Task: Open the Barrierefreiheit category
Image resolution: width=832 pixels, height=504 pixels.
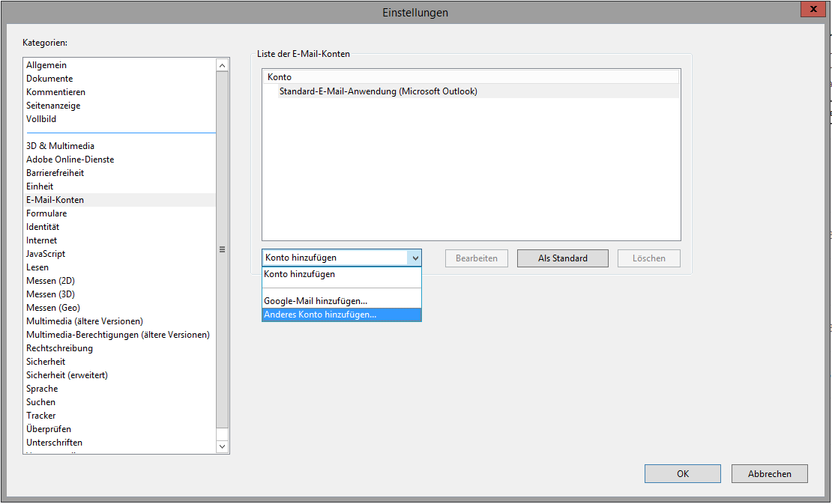Action: tap(55, 173)
